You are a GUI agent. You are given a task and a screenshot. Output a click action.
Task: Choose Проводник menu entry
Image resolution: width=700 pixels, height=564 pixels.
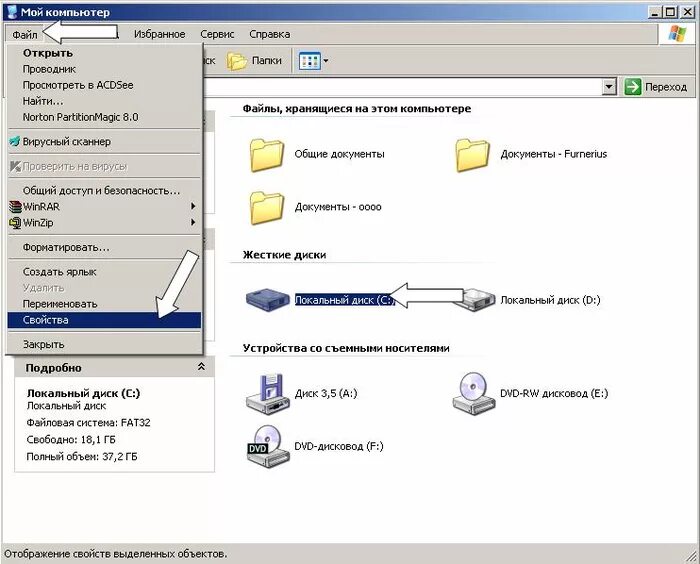pyautogui.click(x=104, y=69)
